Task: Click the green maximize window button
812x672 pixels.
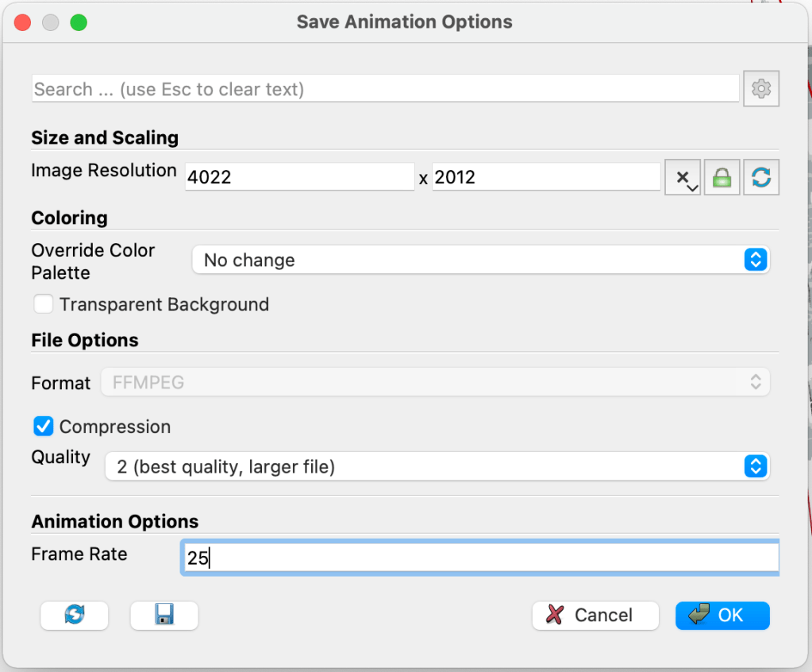Action: pyautogui.click(x=78, y=22)
